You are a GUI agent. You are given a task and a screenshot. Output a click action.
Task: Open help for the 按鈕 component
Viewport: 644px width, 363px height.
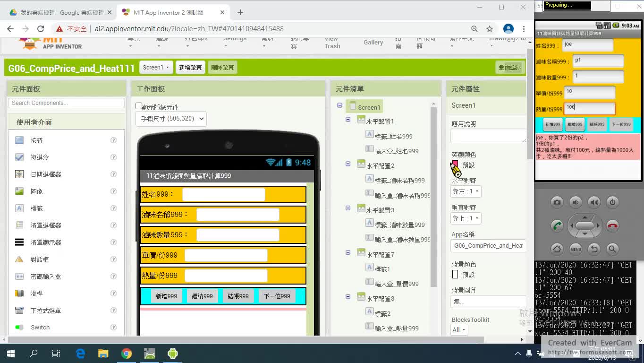(x=113, y=140)
